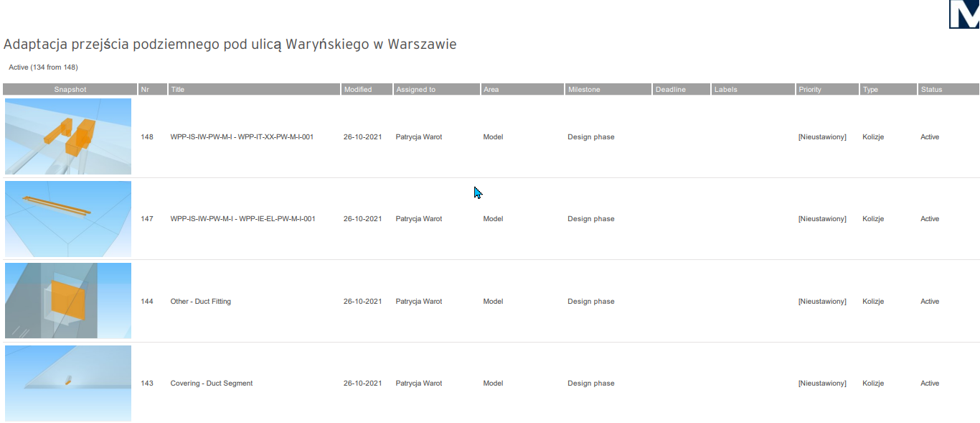Click Patrycja Warot in row 144
The height and width of the screenshot is (423, 980).
point(419,302)
